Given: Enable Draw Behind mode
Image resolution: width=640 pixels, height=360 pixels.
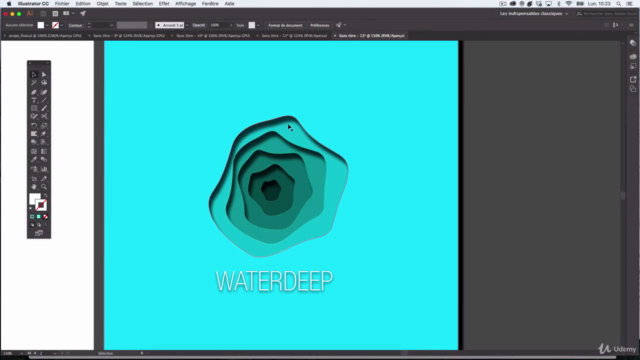Looking at the screenshot, I should click(x=39, y=225).
